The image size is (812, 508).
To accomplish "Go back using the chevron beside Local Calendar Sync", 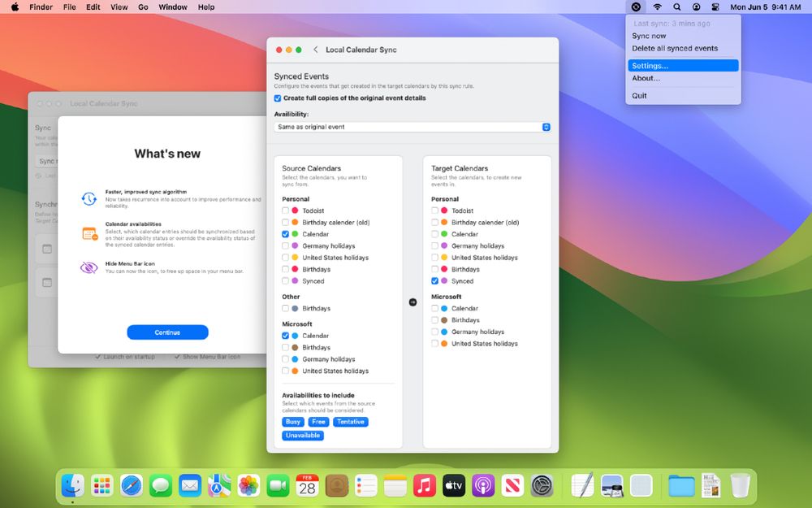I will 315,50.
